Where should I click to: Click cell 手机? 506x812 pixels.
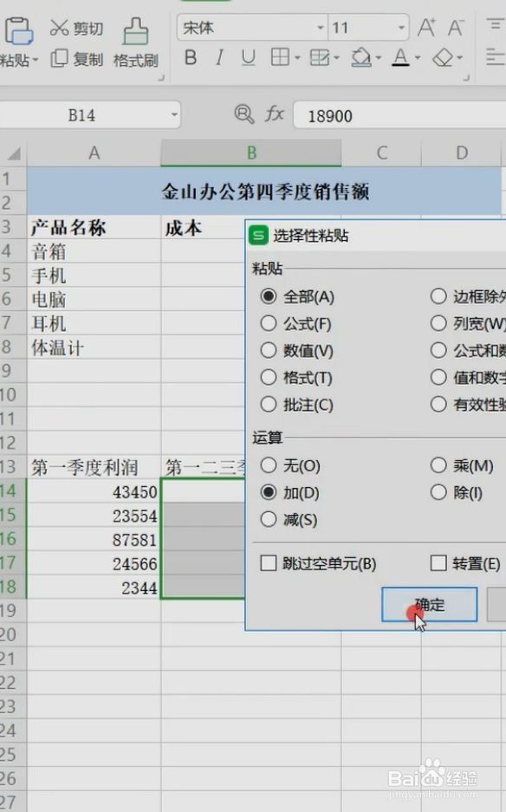coord(94,276)
